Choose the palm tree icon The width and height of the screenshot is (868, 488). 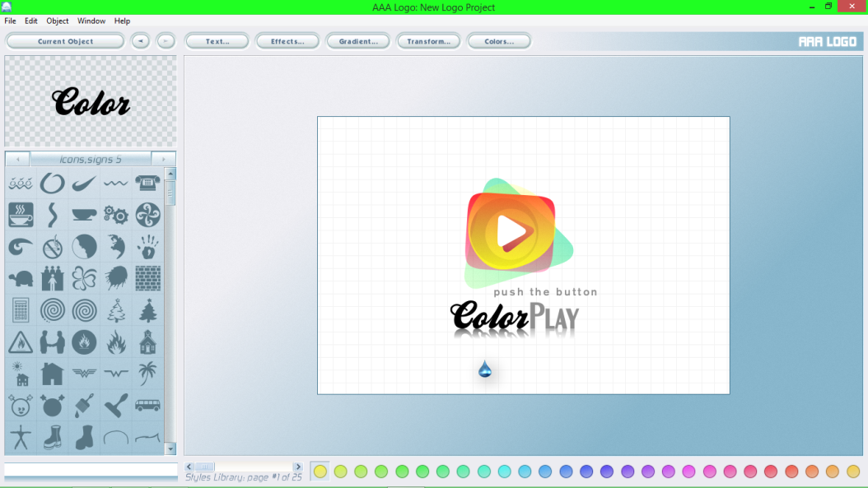pyautogui.click(x=147, y=374)
